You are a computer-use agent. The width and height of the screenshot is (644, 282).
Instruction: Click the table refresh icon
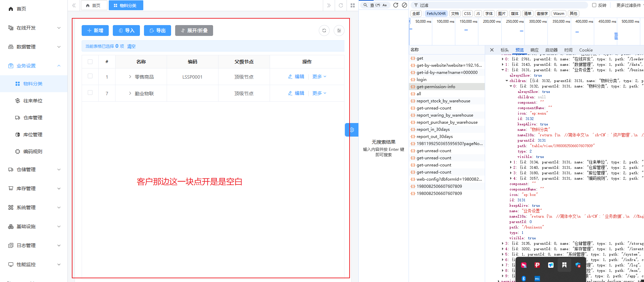pyautogui.click(x=324, y=31)
